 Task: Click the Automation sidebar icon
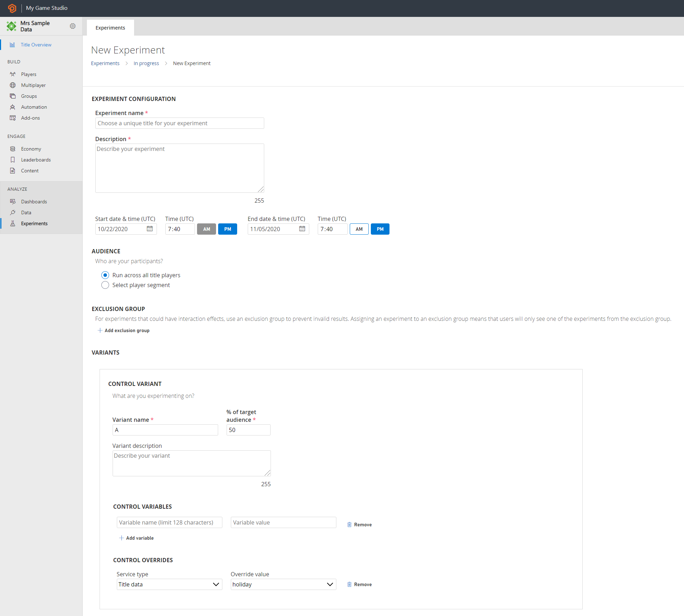pos(13,107)
